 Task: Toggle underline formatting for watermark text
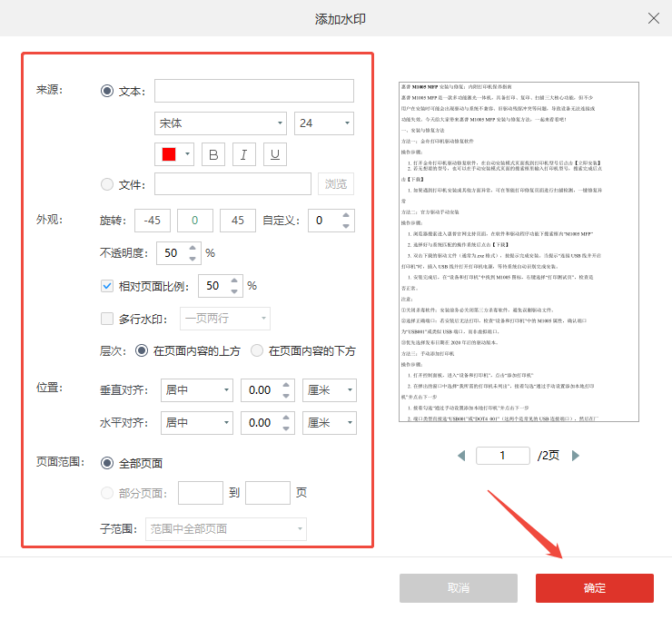[x=275, y=154]
